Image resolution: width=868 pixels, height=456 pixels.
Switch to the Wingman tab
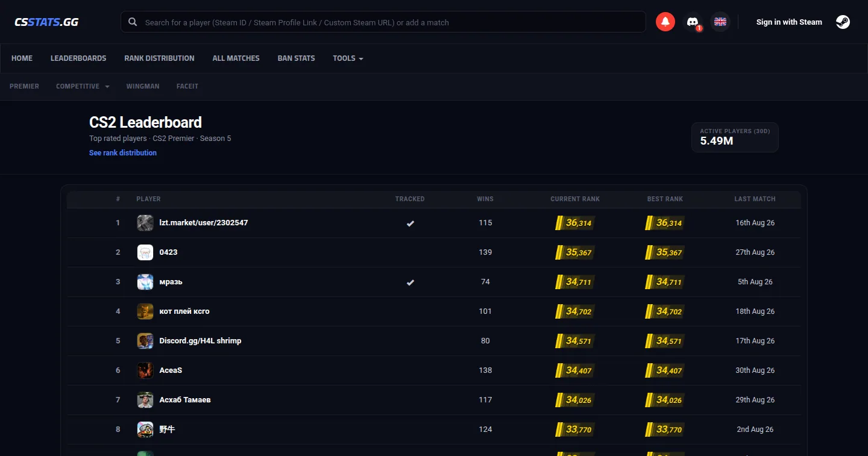click(x=143, y=86)
